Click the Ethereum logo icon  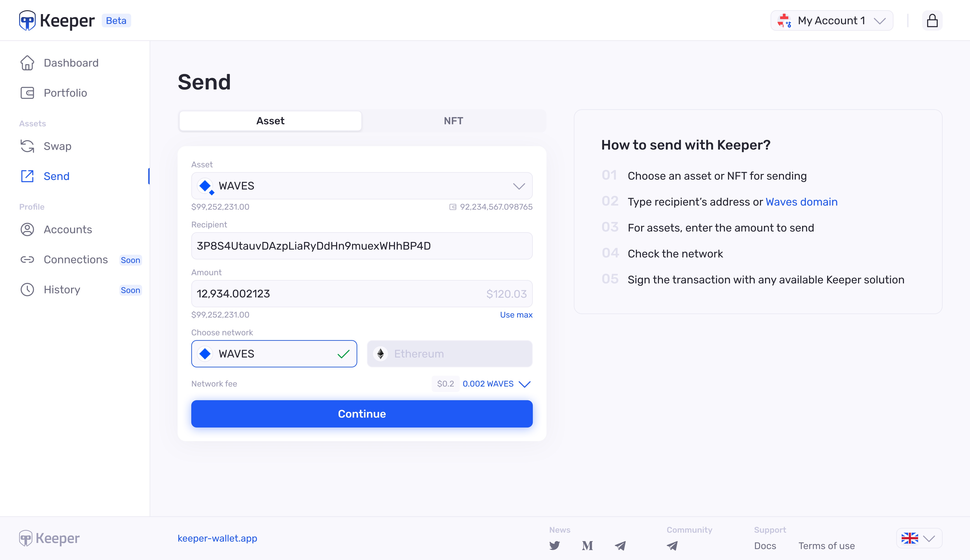pyautogui.click(x=380, y=354)
